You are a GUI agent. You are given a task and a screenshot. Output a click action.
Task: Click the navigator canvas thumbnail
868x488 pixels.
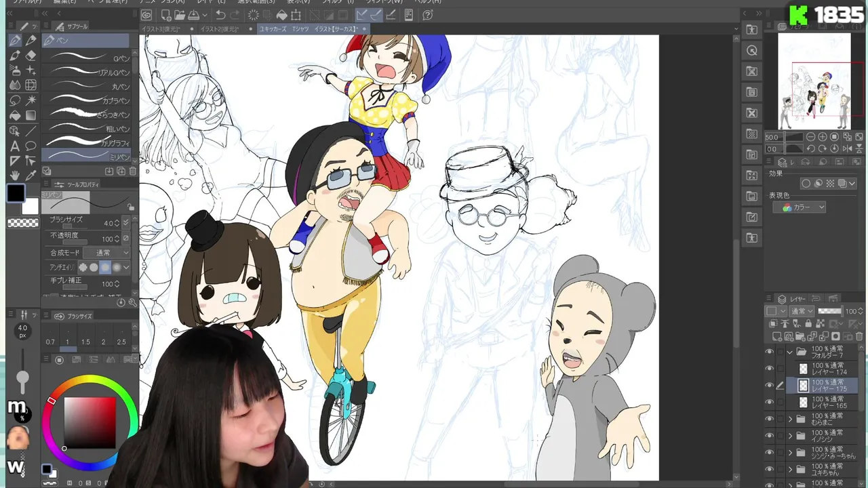coord(814,81)
